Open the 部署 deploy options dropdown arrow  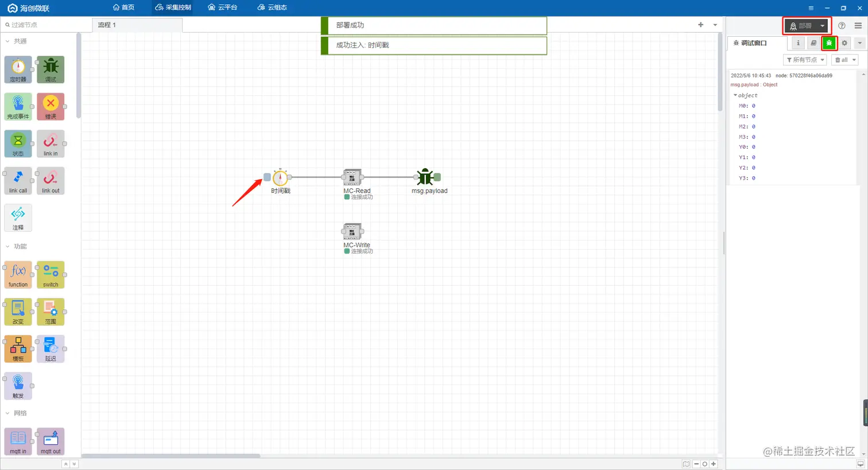click(822, 26)
